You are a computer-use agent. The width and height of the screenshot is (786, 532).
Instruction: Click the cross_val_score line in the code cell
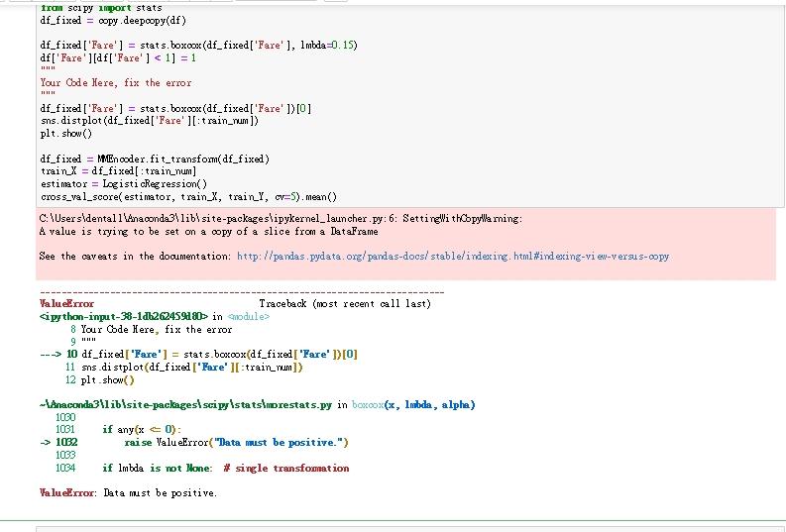[x=188, y=197]
